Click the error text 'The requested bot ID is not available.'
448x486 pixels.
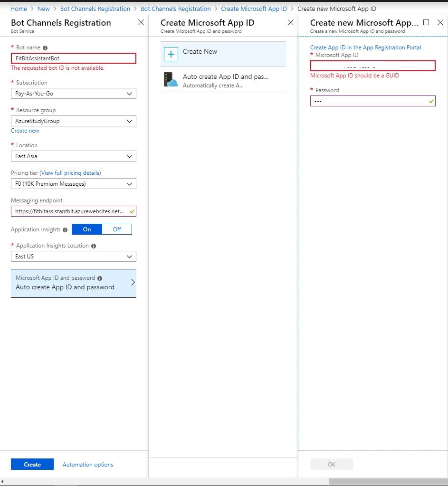coord(57,68)
